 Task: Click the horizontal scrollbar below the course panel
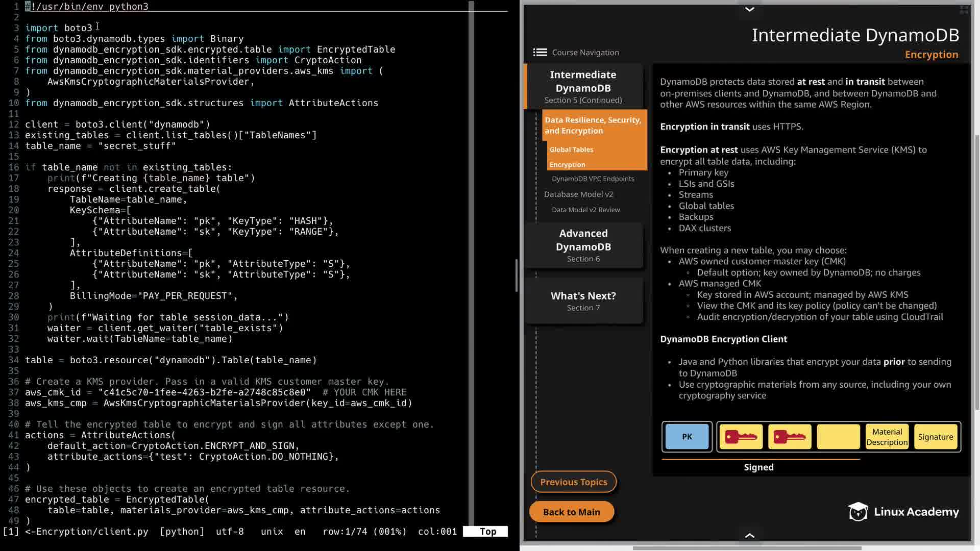pos(747,548)
